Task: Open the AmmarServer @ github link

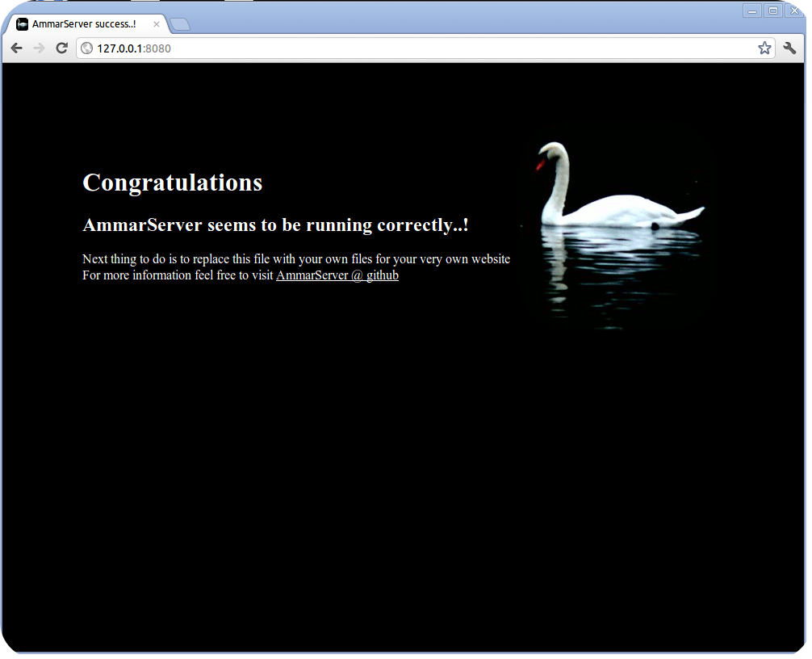Action: 337,275
